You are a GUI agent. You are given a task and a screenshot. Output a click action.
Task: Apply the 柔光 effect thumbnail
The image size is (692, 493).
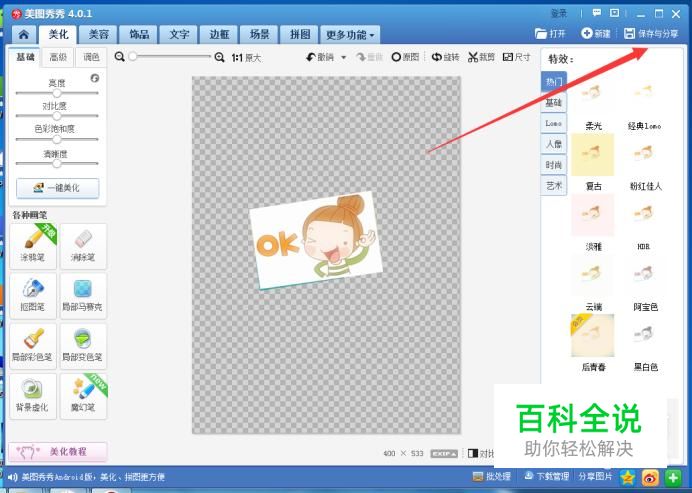[x=592, y=94]
